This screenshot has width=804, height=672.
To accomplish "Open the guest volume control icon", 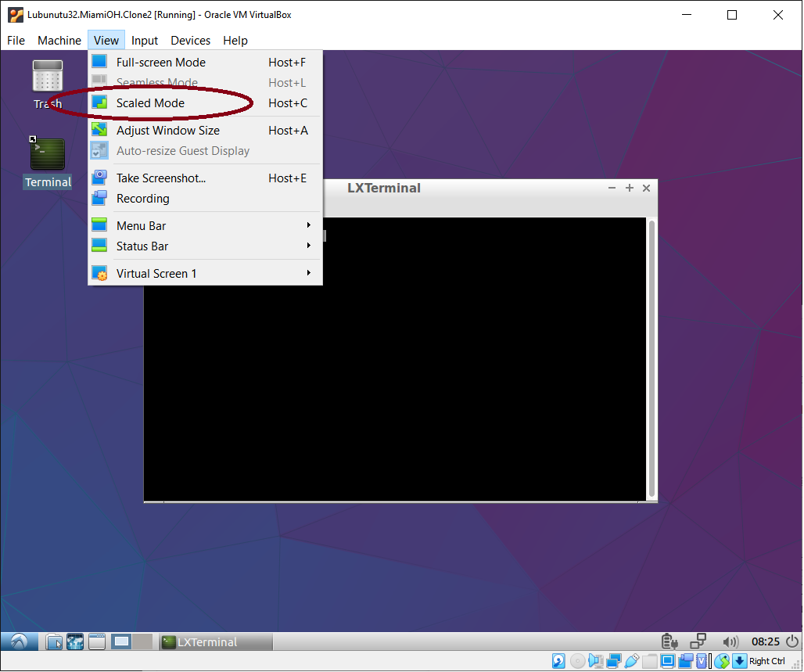I will [730, 641].
